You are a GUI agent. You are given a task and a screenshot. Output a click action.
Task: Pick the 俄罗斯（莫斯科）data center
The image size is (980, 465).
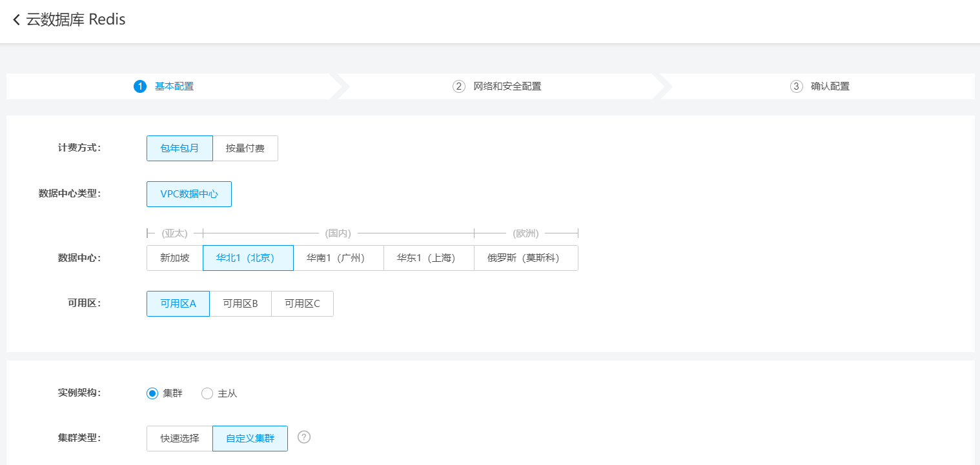point(526,258)
